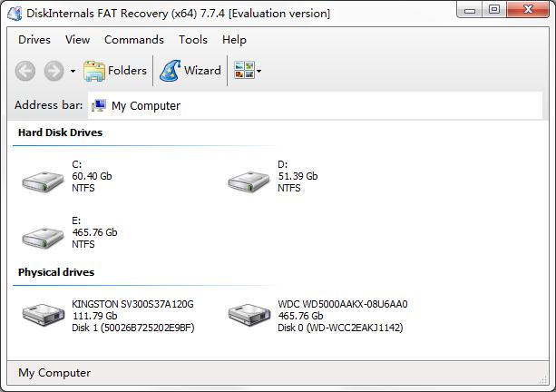Screen dimensions: 556x392
Task: Click the Physical drives group header
Action: tap(56, 272)
